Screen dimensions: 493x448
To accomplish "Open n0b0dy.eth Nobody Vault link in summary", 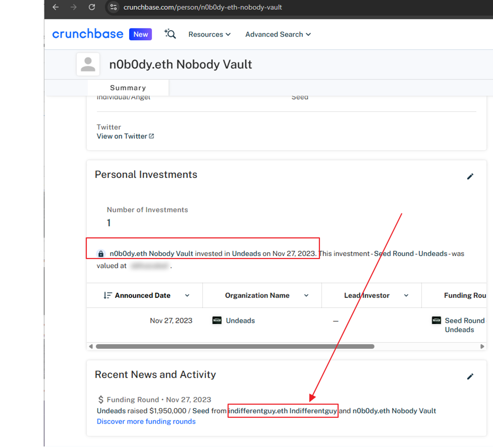I will [151, 254].
